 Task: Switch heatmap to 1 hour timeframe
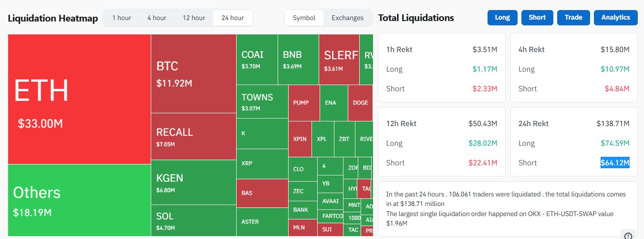pos(122,18)
